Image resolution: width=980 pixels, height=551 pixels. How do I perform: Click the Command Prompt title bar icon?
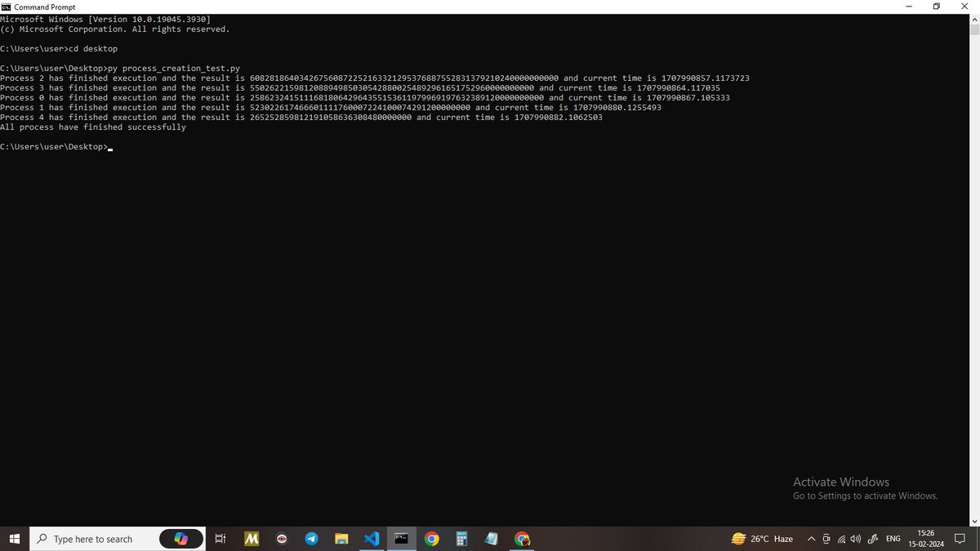(7, 7)
